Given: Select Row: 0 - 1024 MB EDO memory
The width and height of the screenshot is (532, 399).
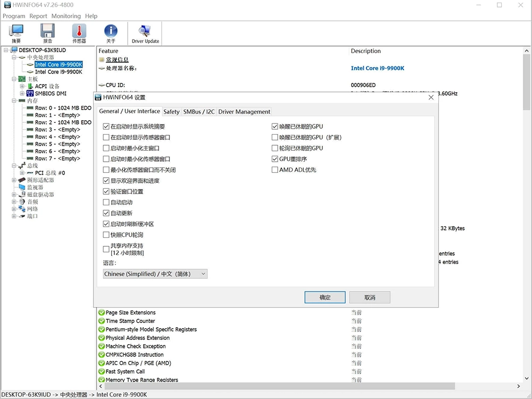Looking at the screenshot, I should (63, 108).
